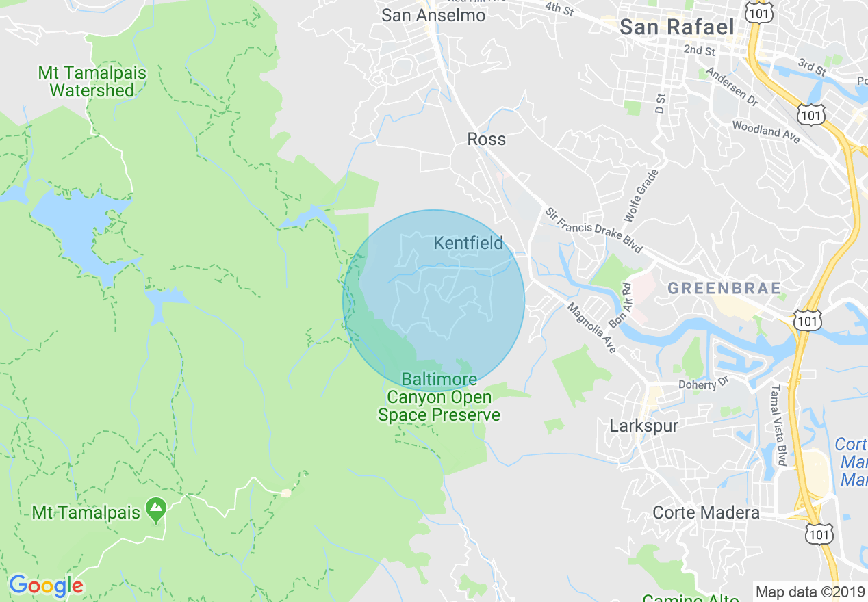Click the Mt Tamalpais peak marker icon
Image resolution: width=868 pixels, height=602 pixels.
[x=157, y=511]
